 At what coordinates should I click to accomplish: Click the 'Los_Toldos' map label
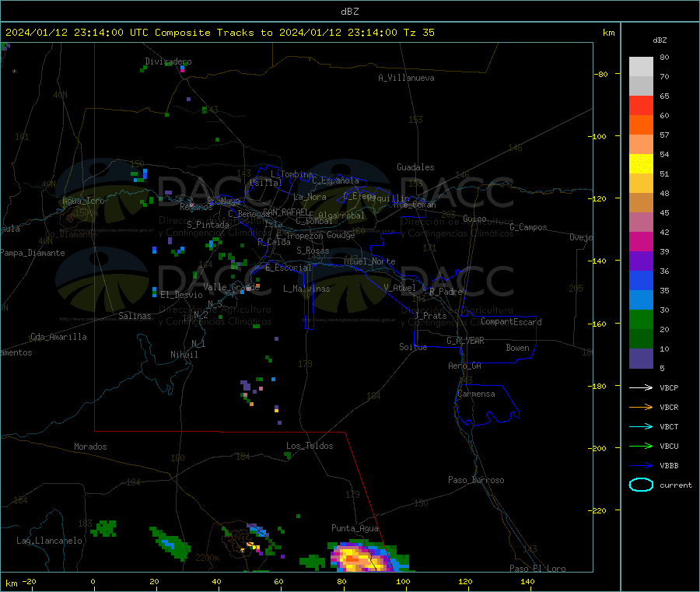coord(310,446)
